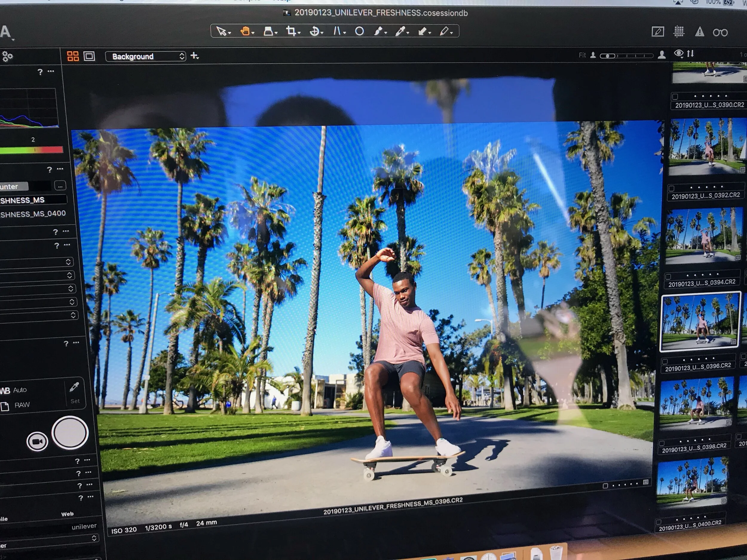Viewport: 747px width, 560px height.
Task: Enable proofing glasses icon
Action: [720, 33]
